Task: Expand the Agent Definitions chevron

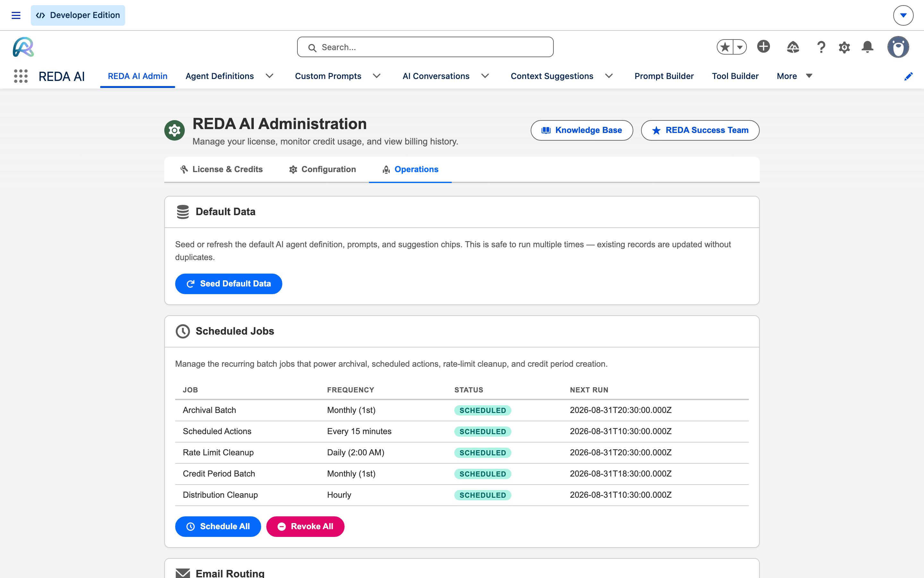Action: click(x=269, y=76)
